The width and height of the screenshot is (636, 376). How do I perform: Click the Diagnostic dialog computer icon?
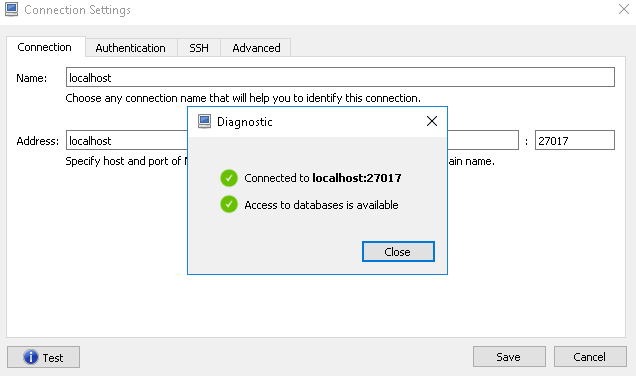pyautogui.click(x=204, y=121)
